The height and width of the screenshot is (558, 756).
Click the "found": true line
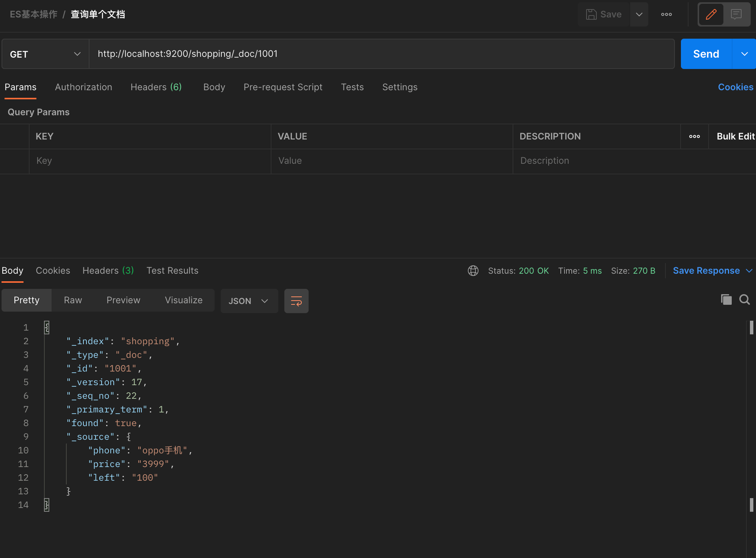coord(104,423)
